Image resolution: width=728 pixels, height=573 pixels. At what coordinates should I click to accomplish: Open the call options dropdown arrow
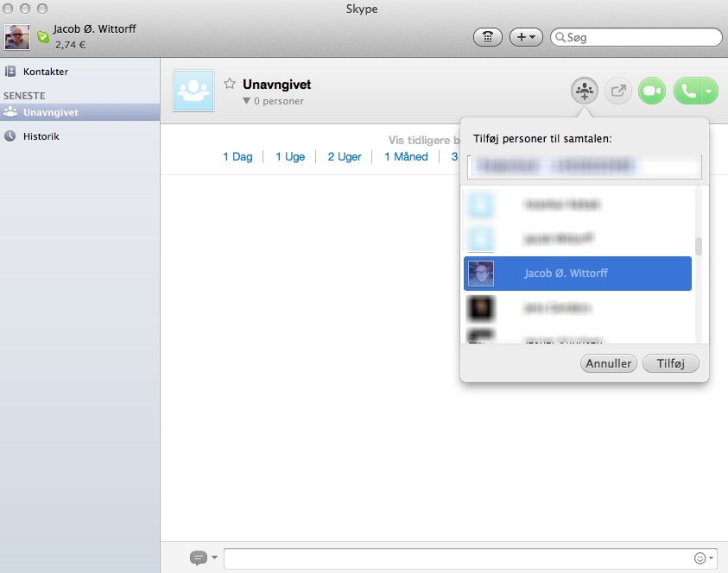(709, 91)
